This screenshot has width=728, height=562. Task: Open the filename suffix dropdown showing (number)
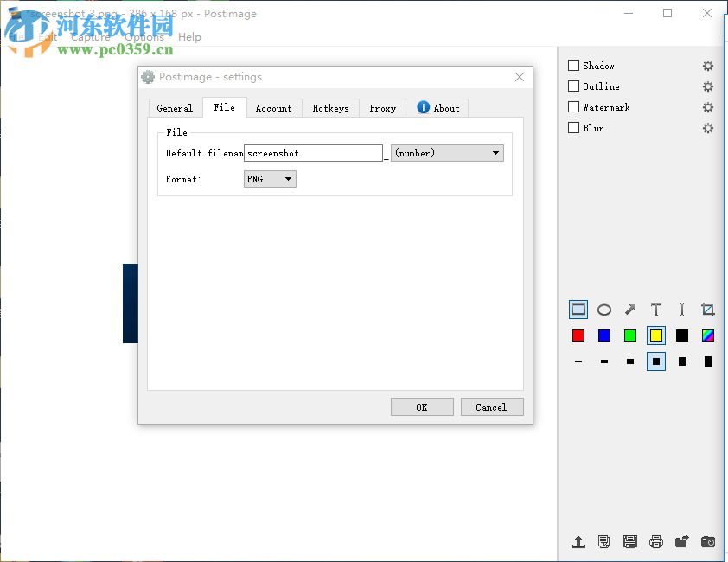497,153
